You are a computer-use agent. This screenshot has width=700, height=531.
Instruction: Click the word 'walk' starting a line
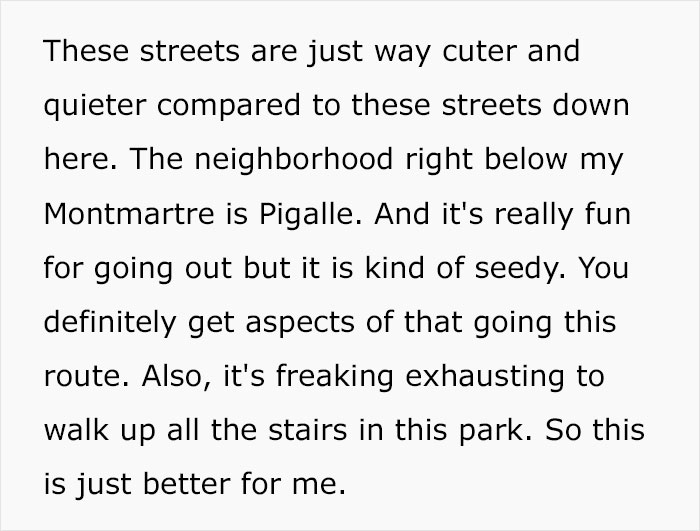click(76, 431)
